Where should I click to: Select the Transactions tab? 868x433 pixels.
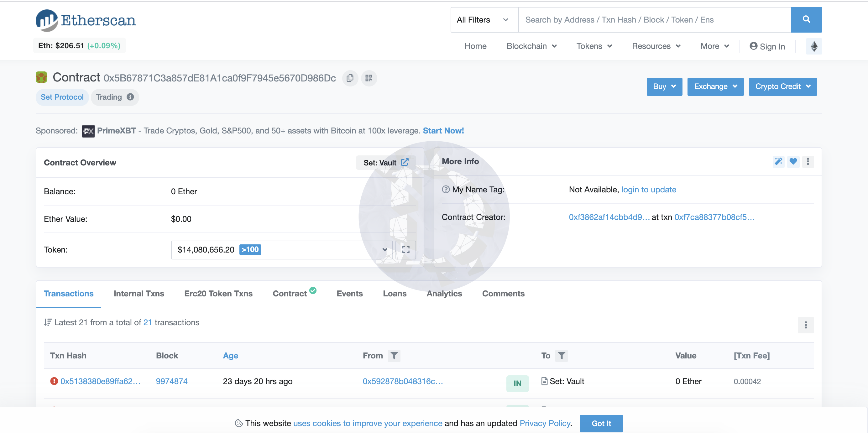[x=68, y=294]
